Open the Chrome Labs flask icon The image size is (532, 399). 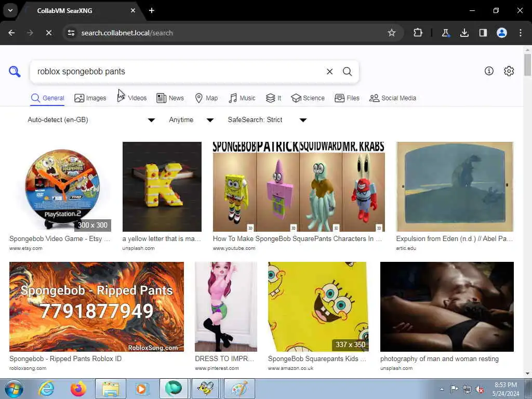[x=445, y=33]
